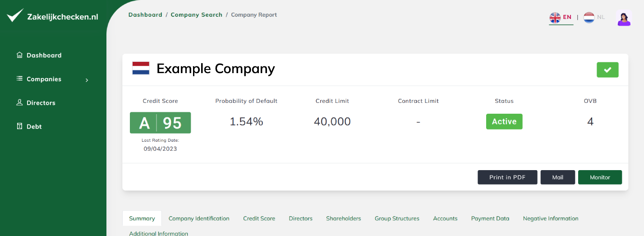The height and width of the screenshot is (236, 644).
Task: Open Companies in the sidebar
Action: 44,79
